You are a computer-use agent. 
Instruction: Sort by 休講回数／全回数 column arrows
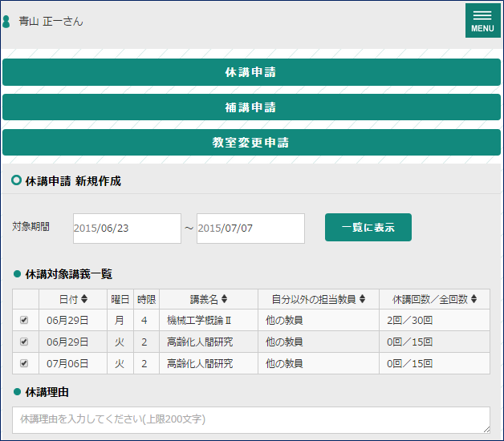tap(474, 299)
